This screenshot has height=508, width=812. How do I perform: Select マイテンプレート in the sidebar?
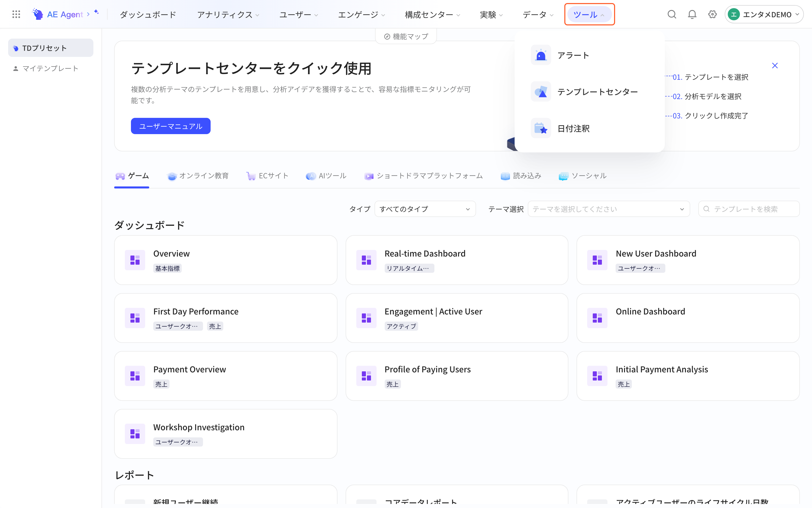coord(50,68)
